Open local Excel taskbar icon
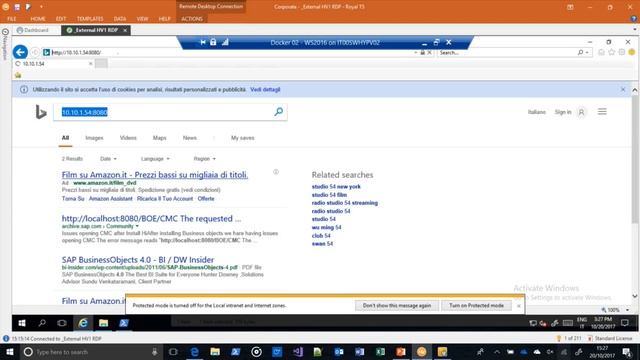The width and height of the screenshot is (640, 360). [x=380, y=351]
